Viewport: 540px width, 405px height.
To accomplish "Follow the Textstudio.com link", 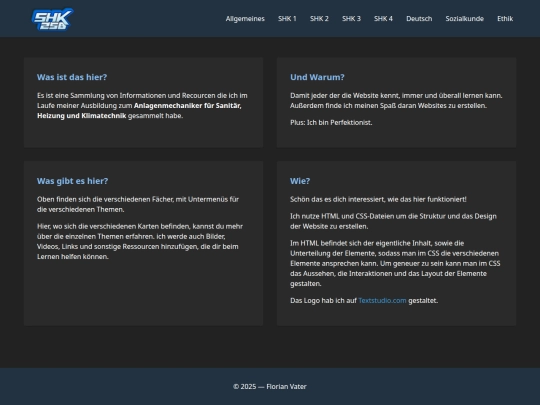I will (382, 301).
